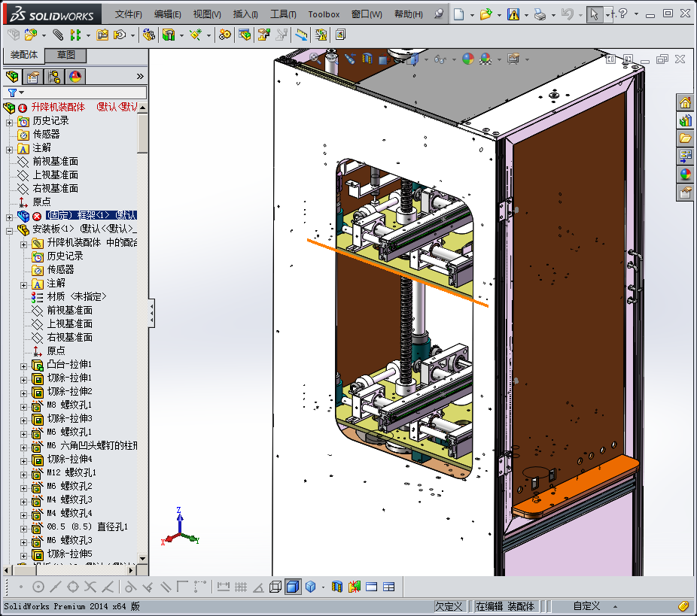Click the Smart Fasteners icon

102,35
